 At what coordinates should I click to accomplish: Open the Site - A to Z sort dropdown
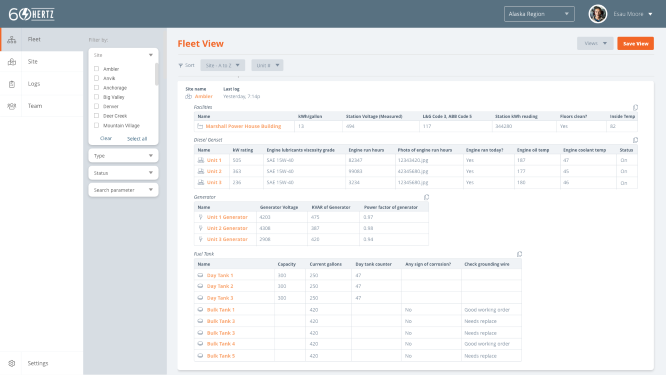point(223,65)
